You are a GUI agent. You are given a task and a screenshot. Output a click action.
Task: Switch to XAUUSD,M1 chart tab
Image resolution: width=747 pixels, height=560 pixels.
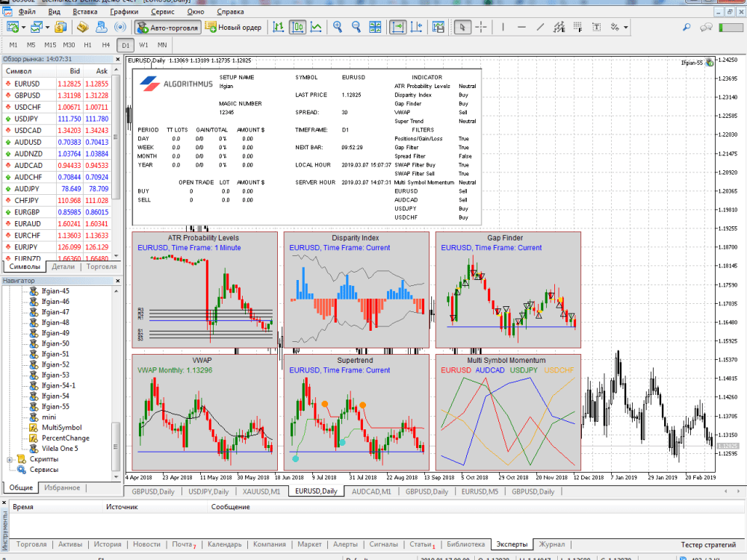261,491
